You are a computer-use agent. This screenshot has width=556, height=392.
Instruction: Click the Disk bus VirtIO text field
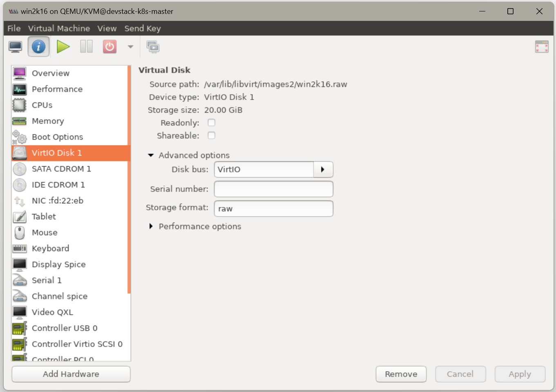264,169
